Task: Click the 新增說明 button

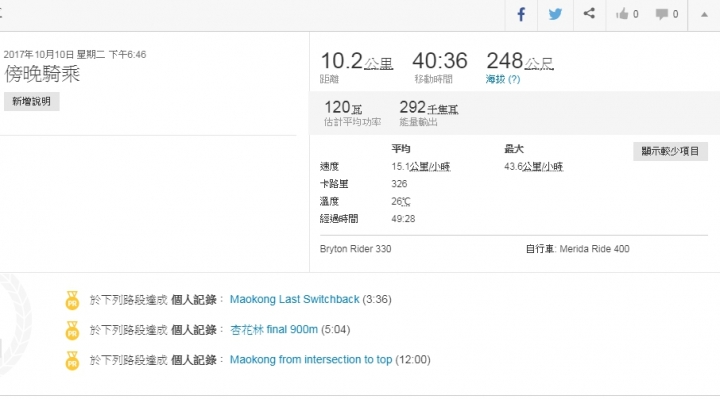Action: (32, 101)
